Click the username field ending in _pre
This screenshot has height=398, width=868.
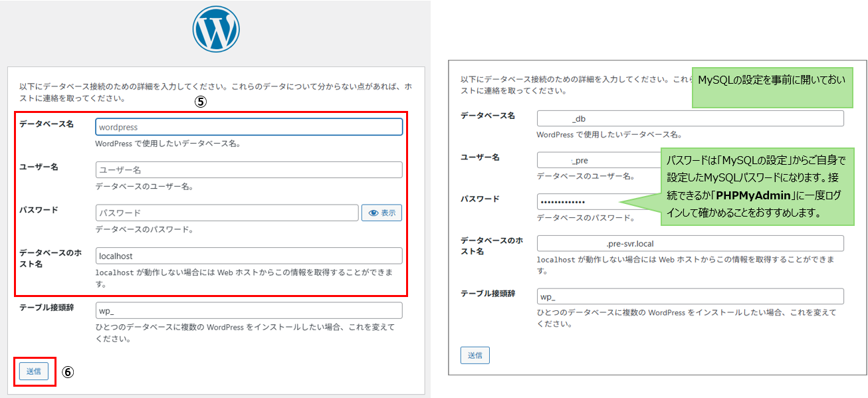pos(598,160)
